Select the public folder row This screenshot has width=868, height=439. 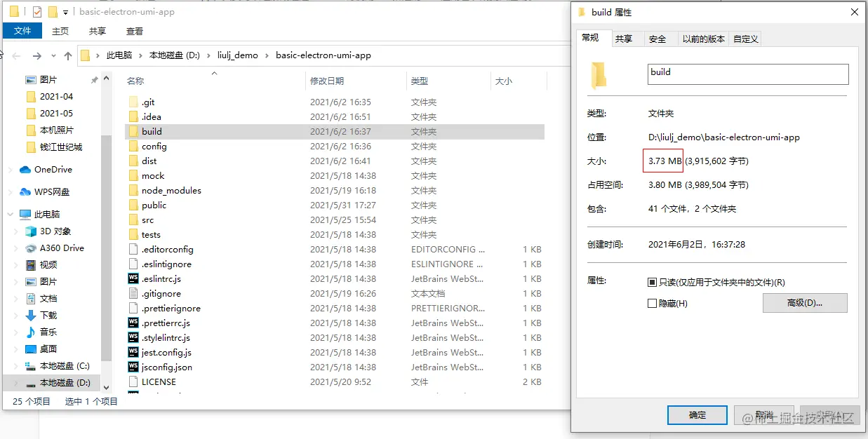(x=334, y=205)
